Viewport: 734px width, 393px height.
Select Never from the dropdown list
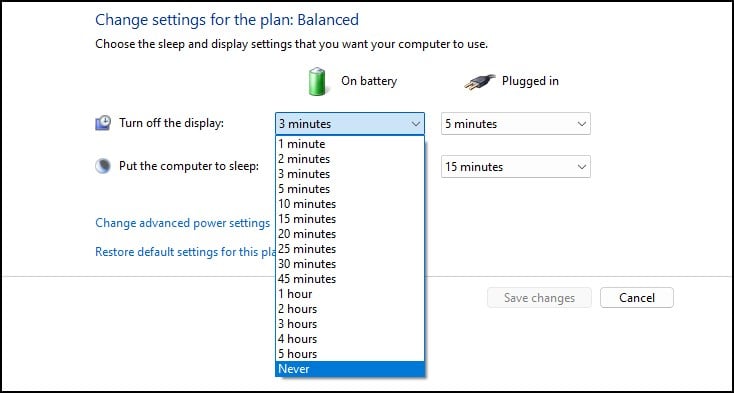pyautogui.click(x=350, y=369)
